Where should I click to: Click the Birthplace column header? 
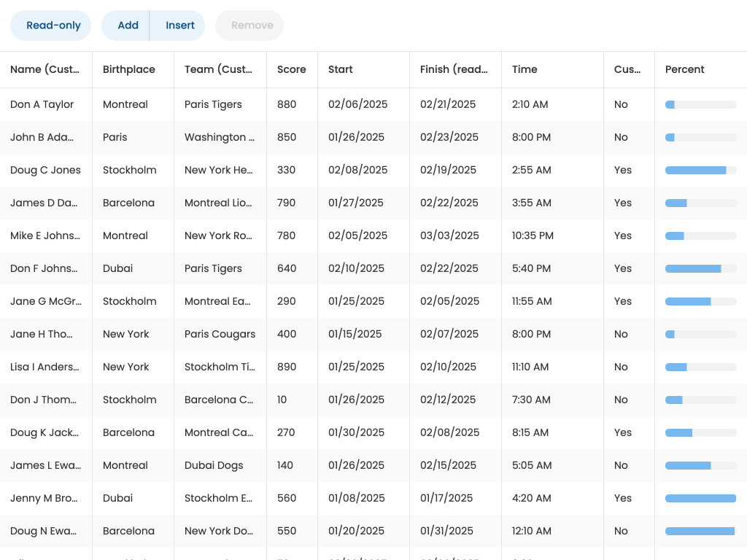click(129, 69)
